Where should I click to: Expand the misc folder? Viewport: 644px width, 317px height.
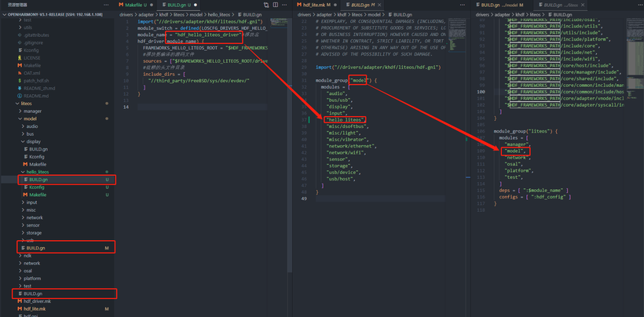tap(23, 210)
